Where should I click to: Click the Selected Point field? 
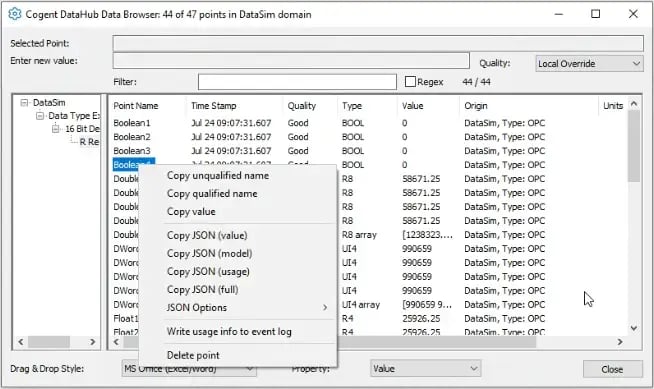click(x=378, y=43)
